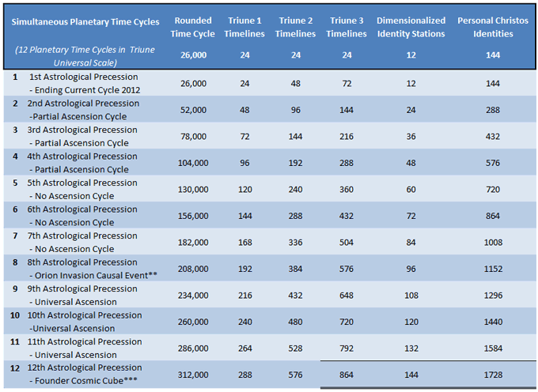The width and height of the screenshot is (538, 392).
Task: Select the 130,000 rounded time cycle cell
Action: tap(193, 189)
